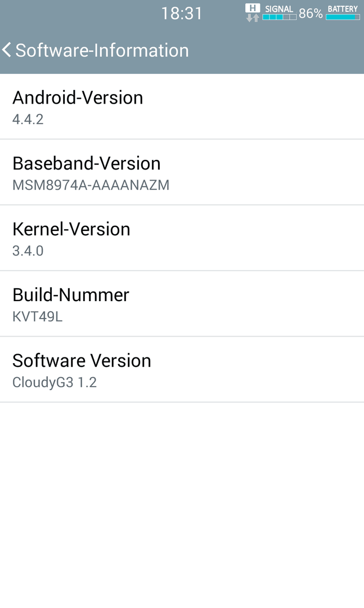Viewport: 364px width, 608px height.
Task: Go back via Software-Information title
Action: [x=102, y=51]
